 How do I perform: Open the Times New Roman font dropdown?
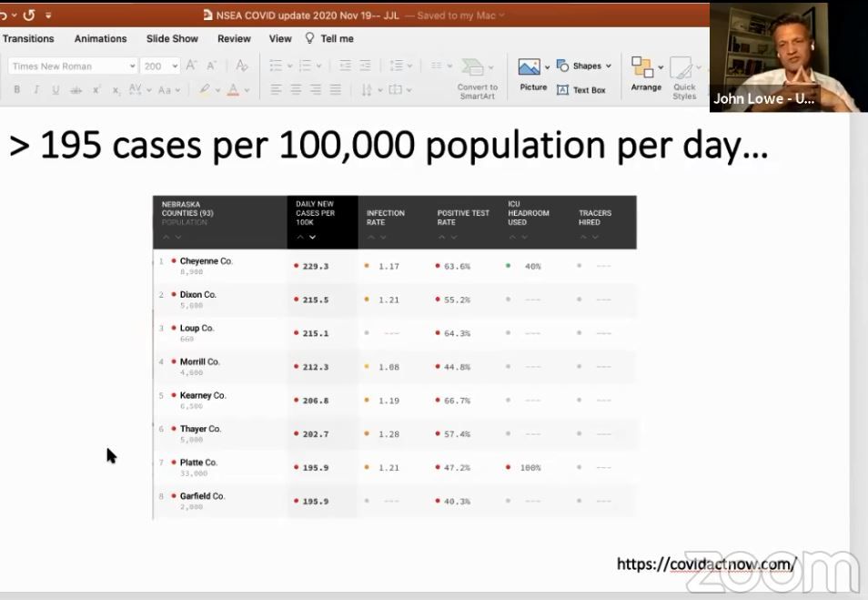[73, 66]
